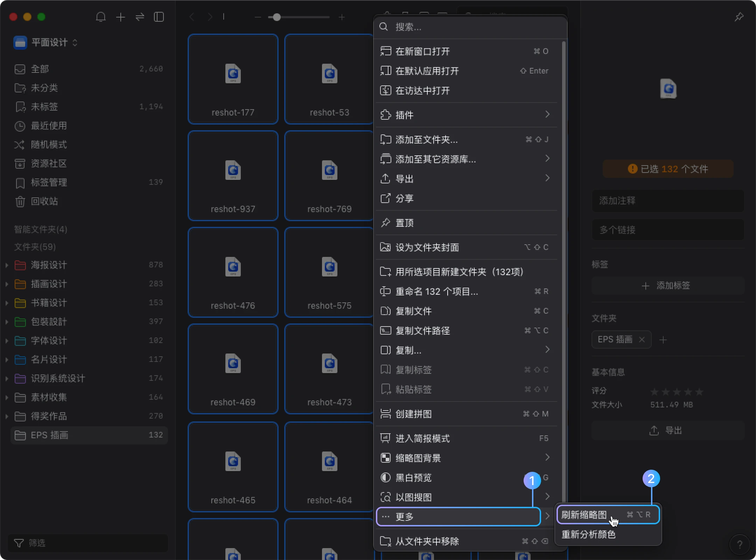Click the minus zoom-out icon
Image resolution: width=756 pixels, height=560 pixels.
pyautogui.click(x=258, y=17)
